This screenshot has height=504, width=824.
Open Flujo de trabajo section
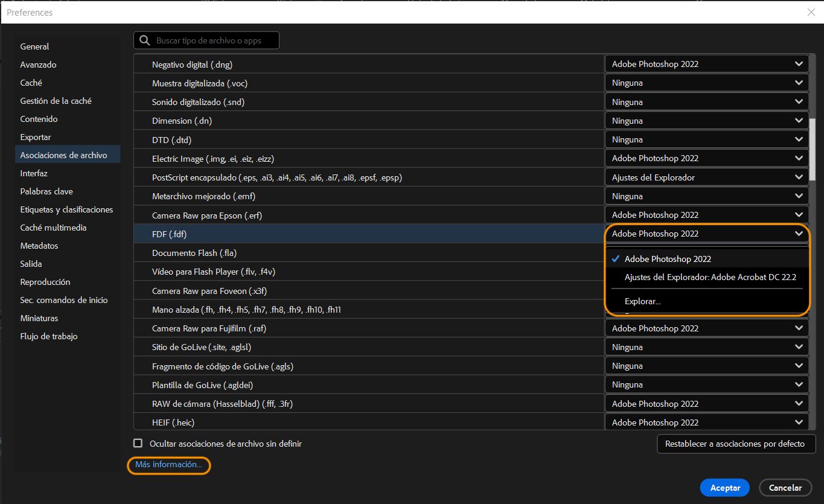[x=68, y=336]
